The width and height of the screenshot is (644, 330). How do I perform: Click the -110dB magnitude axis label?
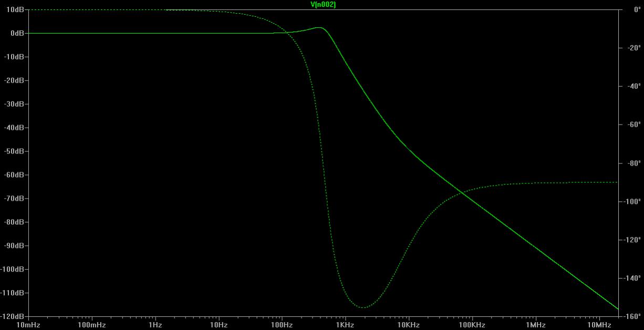coord(12,293)
